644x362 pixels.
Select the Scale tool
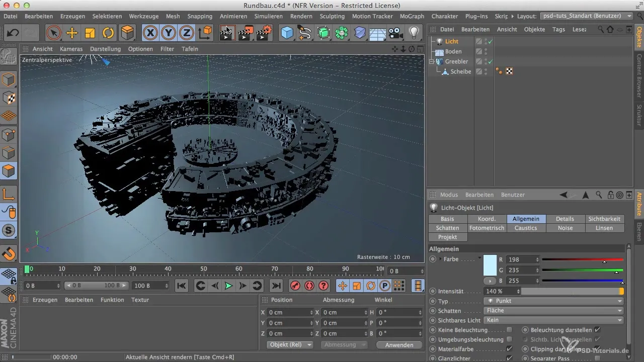click(90, 33)
